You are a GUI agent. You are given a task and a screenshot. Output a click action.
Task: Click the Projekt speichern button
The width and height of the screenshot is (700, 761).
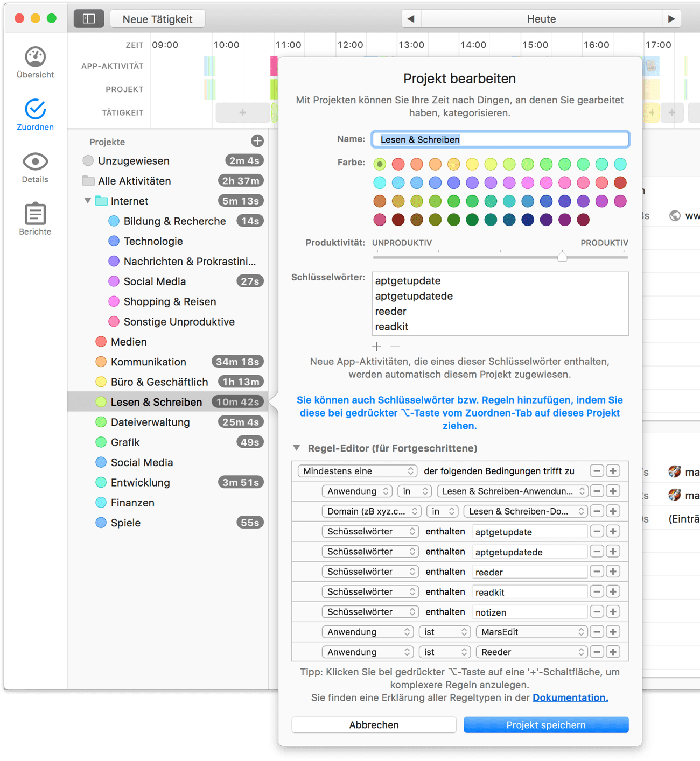(x=545, y=725)
